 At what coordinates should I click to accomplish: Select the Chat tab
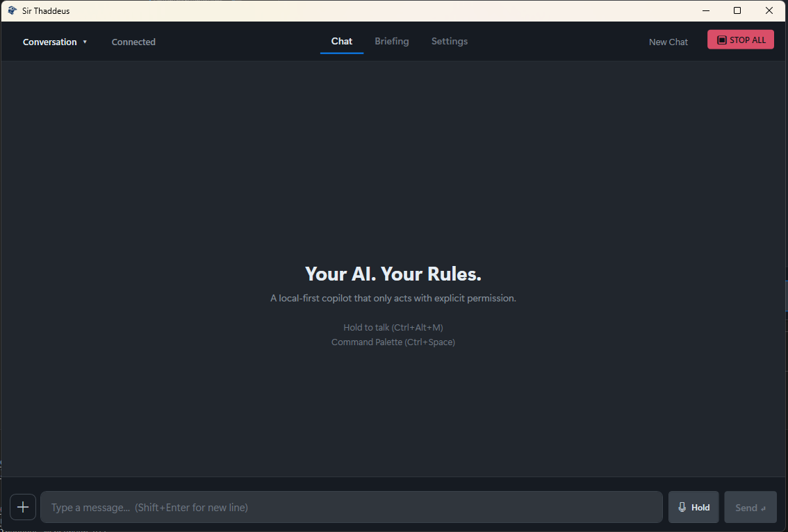[x=341, y=41]
